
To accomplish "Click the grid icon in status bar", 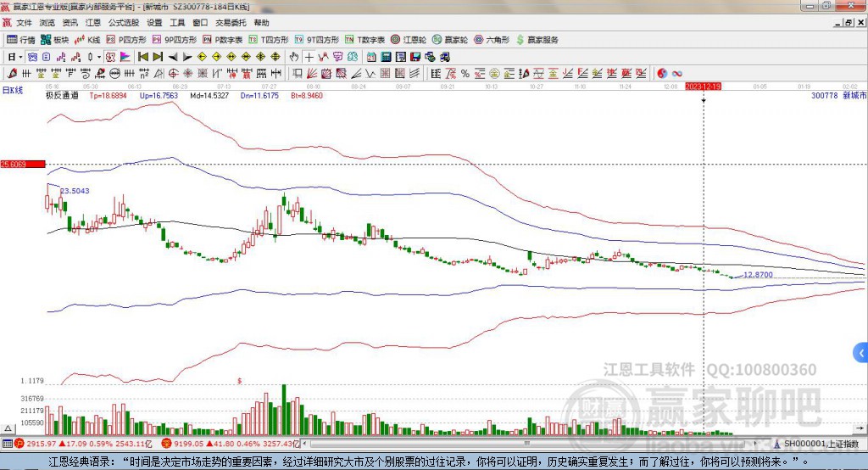I will click(7, 444).
